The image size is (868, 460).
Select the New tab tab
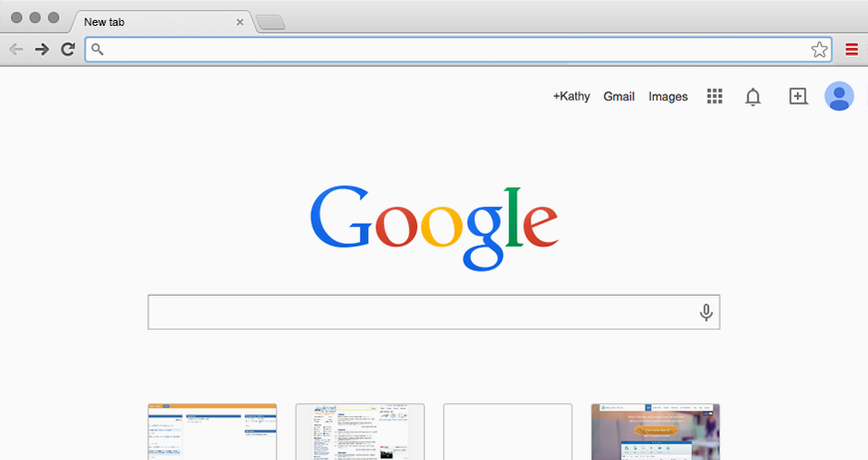(161, 22)
